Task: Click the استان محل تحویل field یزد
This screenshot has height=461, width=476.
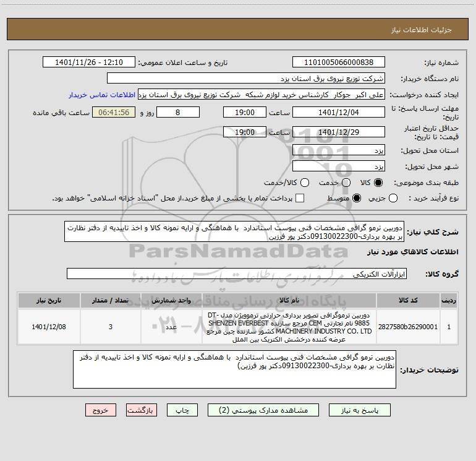Action: tap(339, 150)
